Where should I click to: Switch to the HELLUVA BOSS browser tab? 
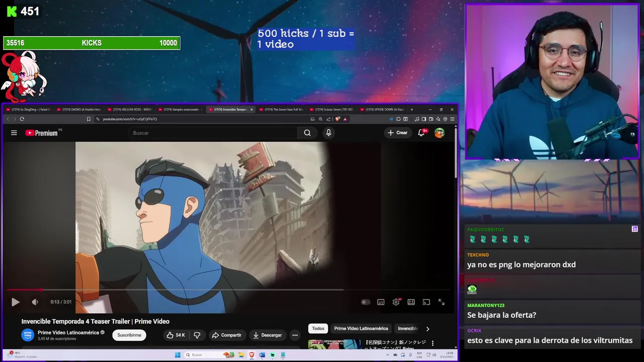coord(130,109)
